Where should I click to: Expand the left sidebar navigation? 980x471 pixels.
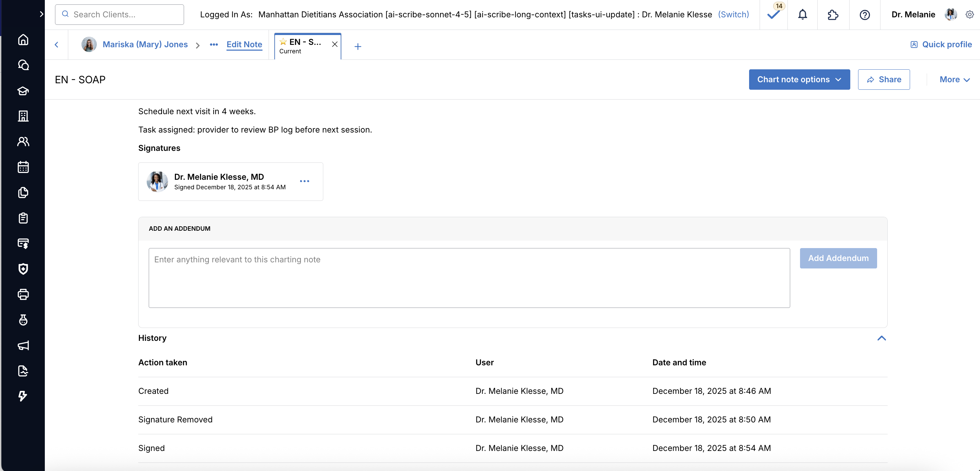[41, 14]
